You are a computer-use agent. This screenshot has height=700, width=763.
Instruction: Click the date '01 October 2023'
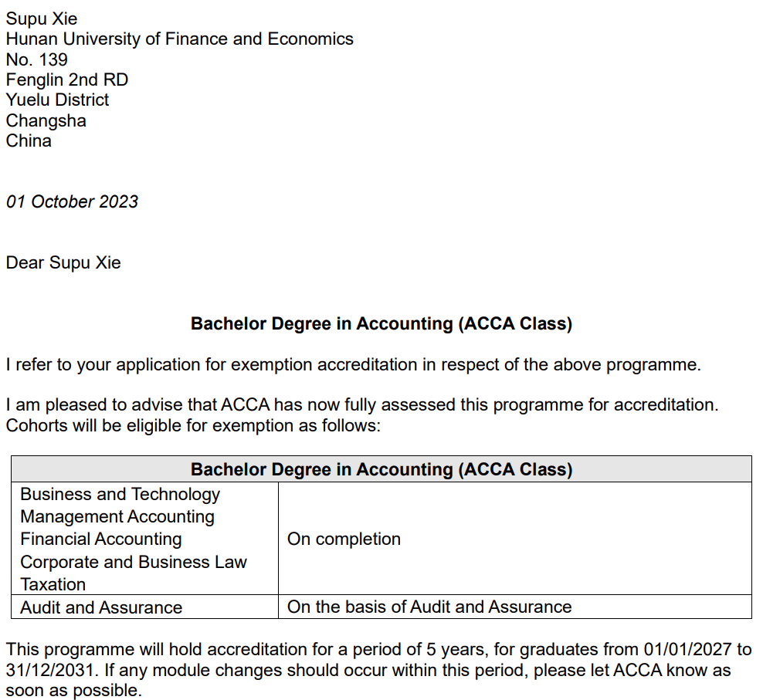72,201
